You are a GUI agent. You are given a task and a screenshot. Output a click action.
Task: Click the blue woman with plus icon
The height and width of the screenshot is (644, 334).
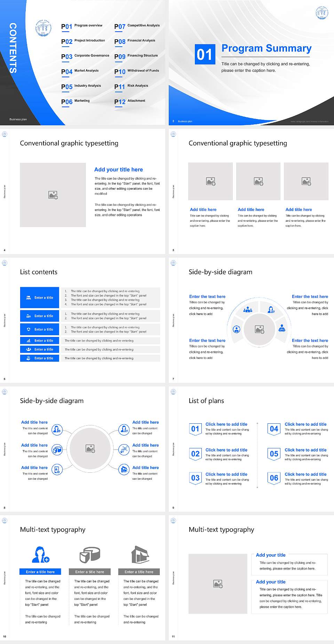point(40,554)
